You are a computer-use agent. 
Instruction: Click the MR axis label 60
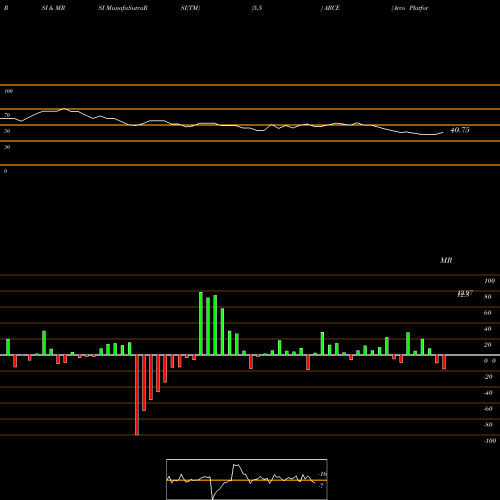coord(488,313)
